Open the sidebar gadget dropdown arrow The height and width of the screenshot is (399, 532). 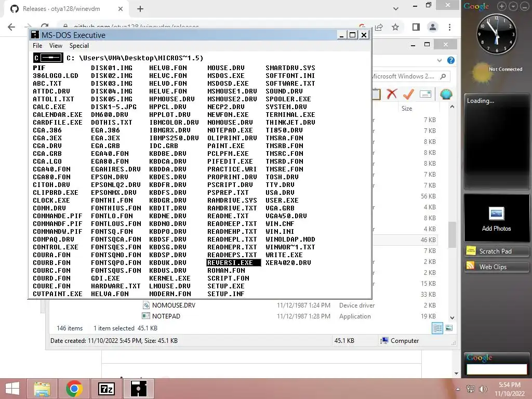click(x=513, y=6)
